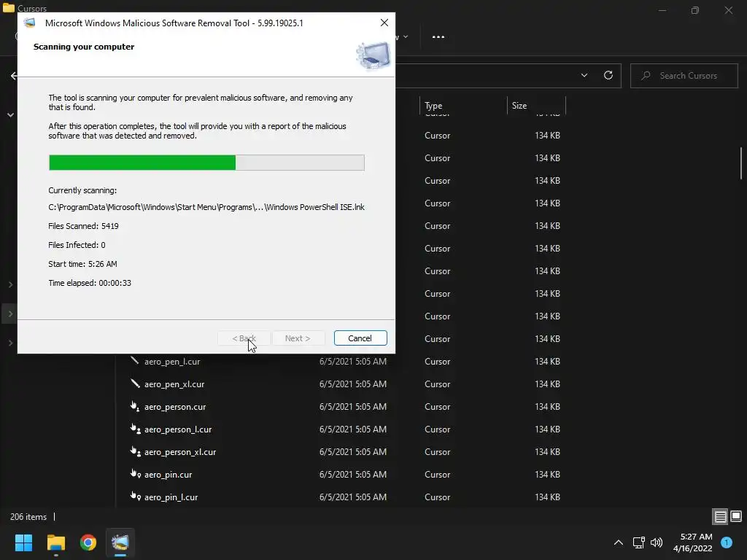The height and width of the screenshot is (560, 747).
Task: Close the Malicious Software Removal Tool dialog
Action: [x=384, y=23]
